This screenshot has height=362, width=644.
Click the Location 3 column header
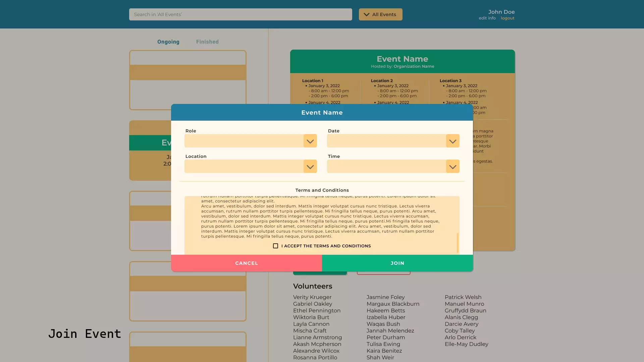click(450, 80)
